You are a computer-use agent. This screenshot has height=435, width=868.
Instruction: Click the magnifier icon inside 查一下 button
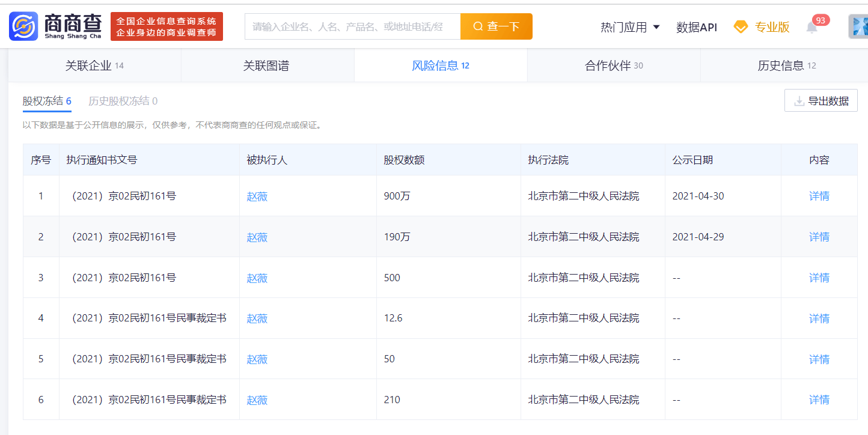tap(478, 26)
